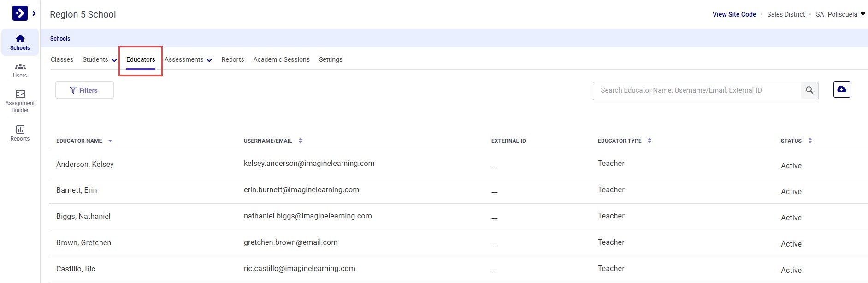This screenshot has width=868, height=283.
Task: Click the View Site Code link
Action: 734,14
